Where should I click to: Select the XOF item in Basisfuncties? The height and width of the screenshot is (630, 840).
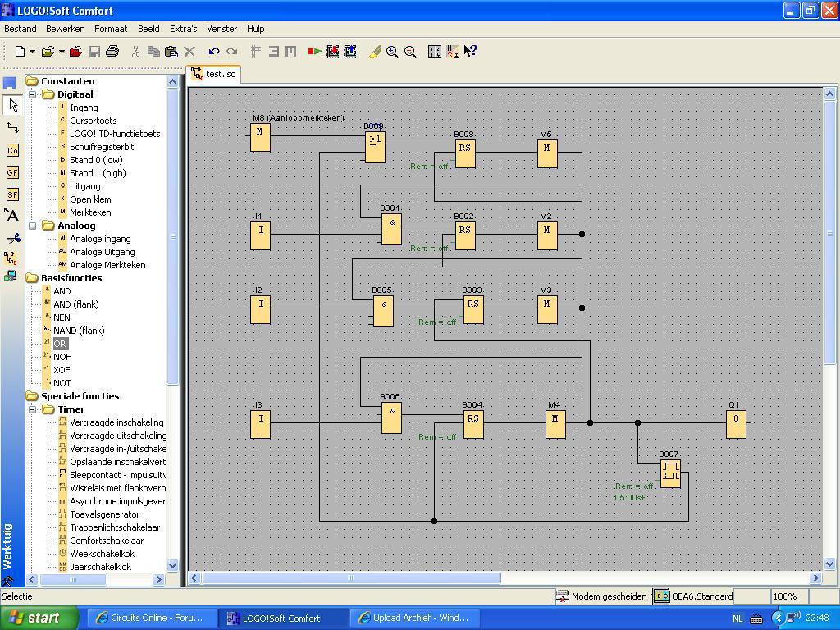pyautogui.click(x=62, y=370)
